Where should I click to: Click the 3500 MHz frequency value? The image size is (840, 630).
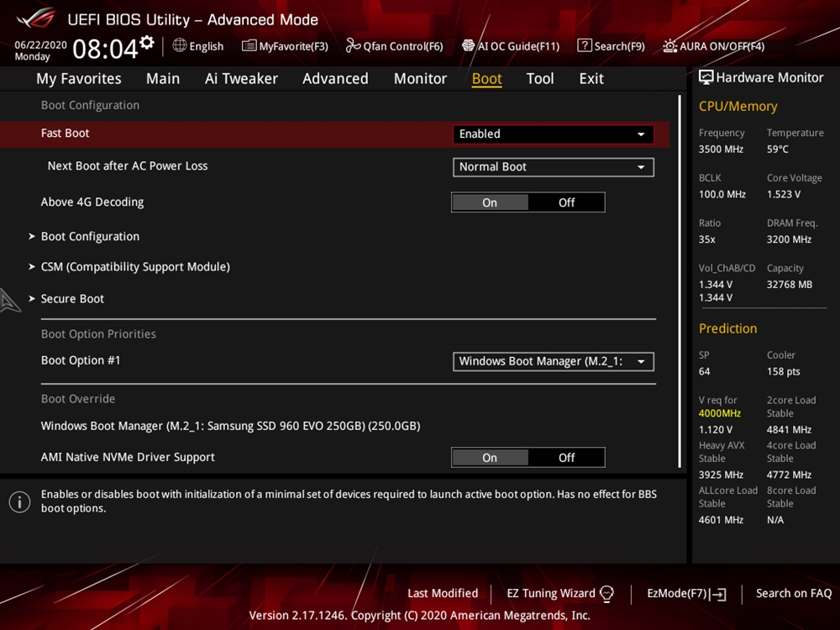click(x=721, y=149)
